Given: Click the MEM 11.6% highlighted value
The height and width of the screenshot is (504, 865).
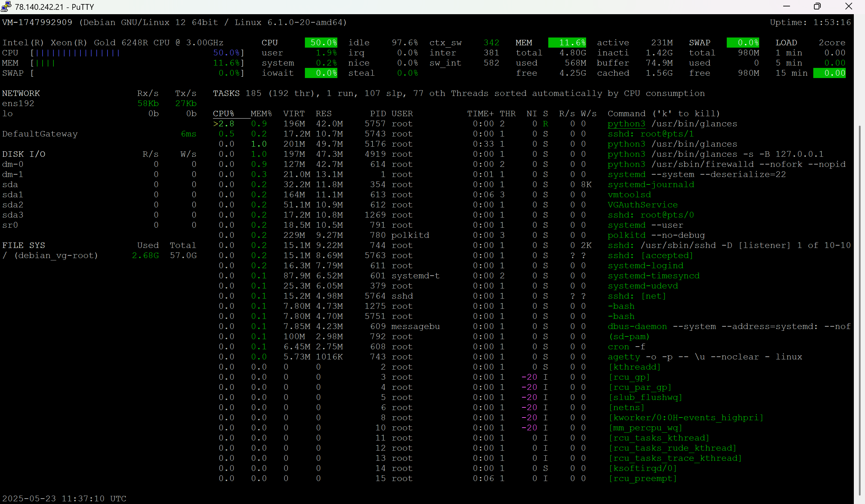Looking at the screenshot, I should (x=567, y=43).
